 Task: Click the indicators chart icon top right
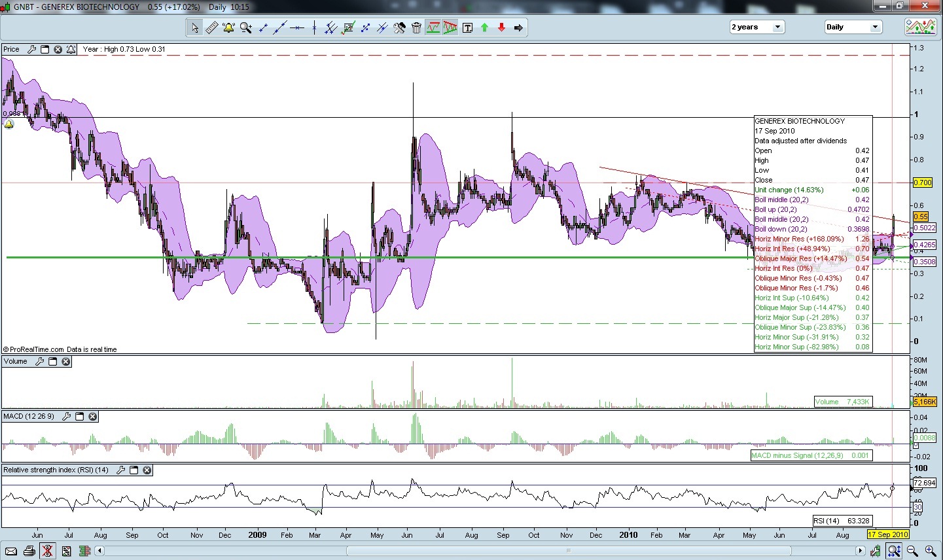pos(920,27)
